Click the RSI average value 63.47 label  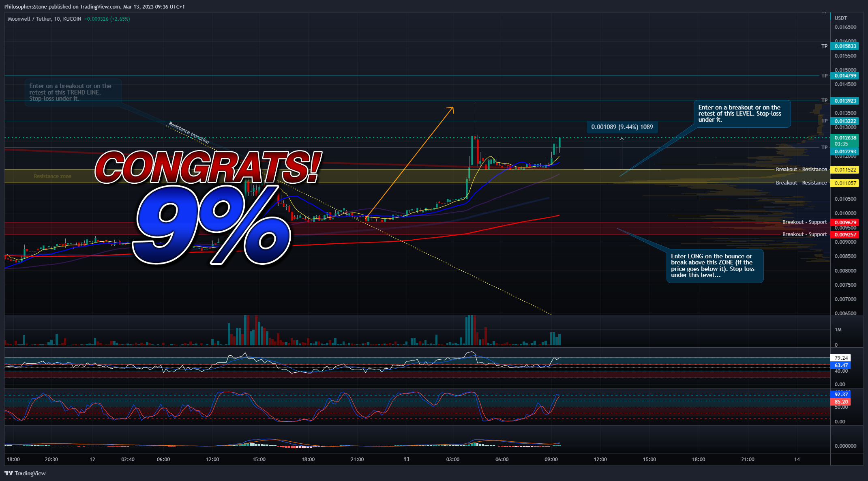click(841, 365)
